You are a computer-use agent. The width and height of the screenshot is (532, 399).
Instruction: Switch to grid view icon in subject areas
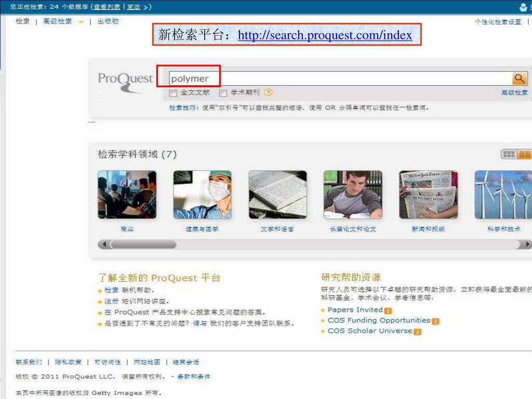[509, 154]
